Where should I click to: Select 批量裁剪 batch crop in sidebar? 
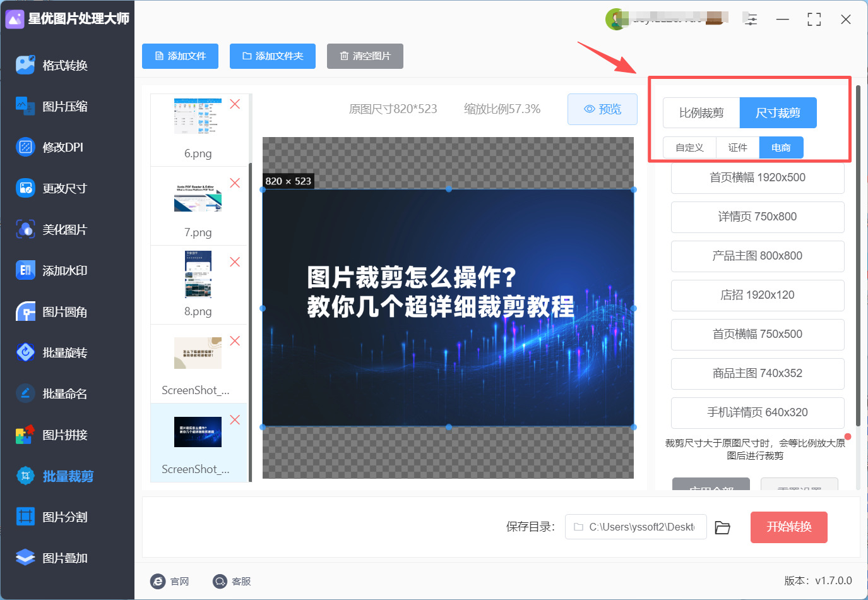pos(55,476)
